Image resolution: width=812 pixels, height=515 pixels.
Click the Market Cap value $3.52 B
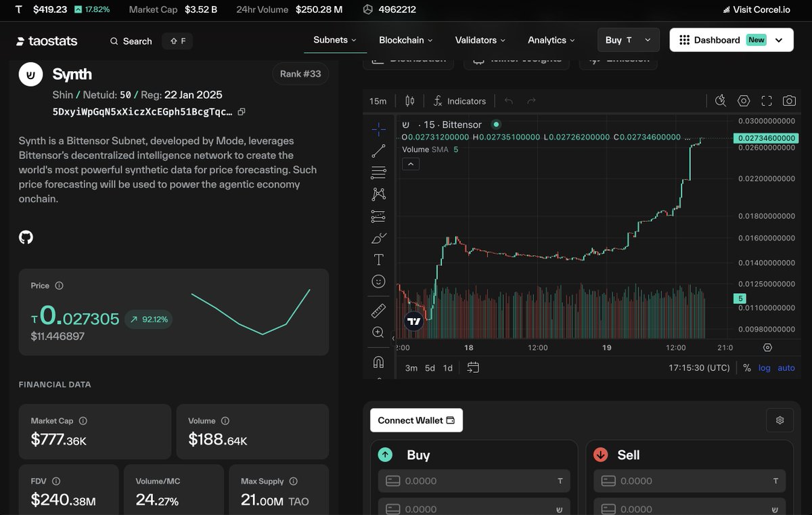[x=201, y=9]
